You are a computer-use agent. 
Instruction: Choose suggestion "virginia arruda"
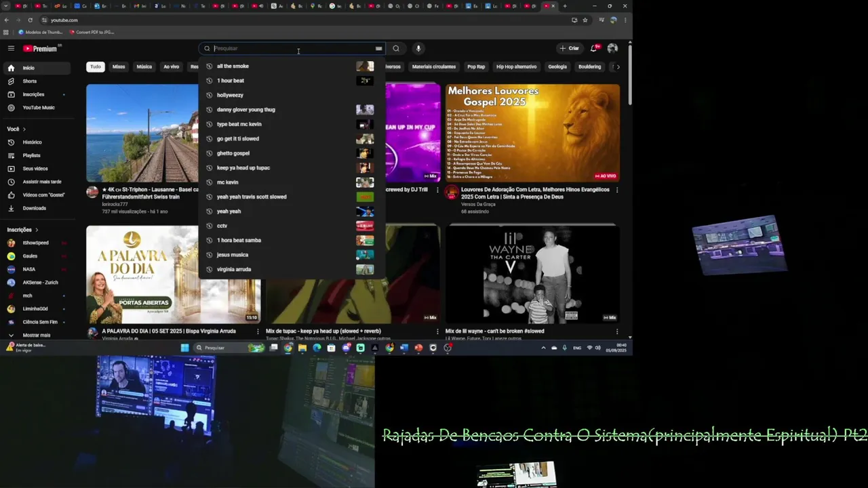coord(292,269)
